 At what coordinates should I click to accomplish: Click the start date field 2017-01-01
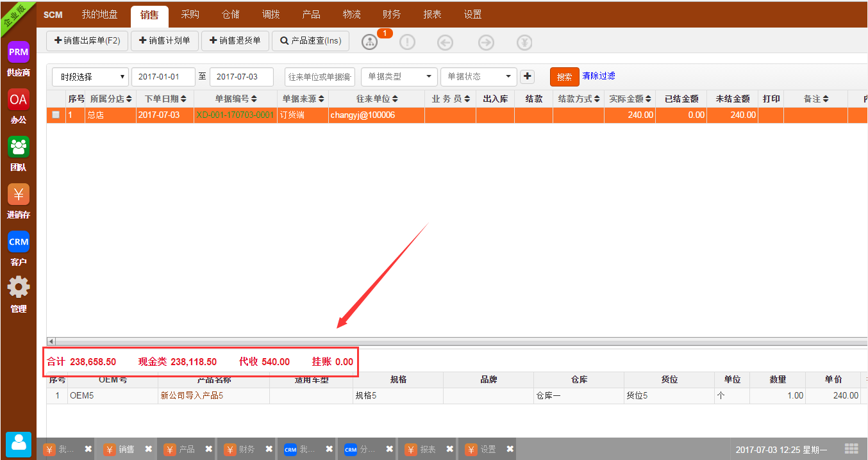[163, 77]
